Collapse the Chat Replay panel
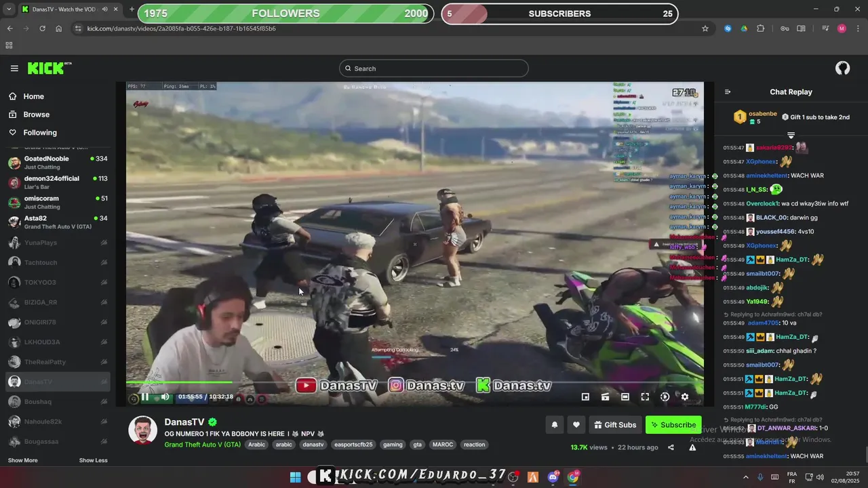Image resolution: width=868 pixels, height=488 pixels. 728,92
